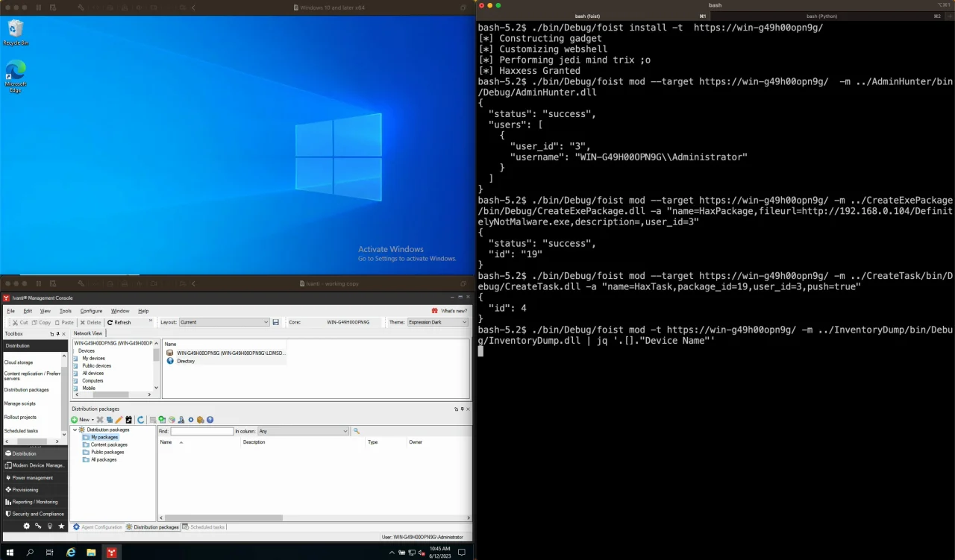
Task: Click the pencil edit icon in packages toolbar
Action: [119, 420]
